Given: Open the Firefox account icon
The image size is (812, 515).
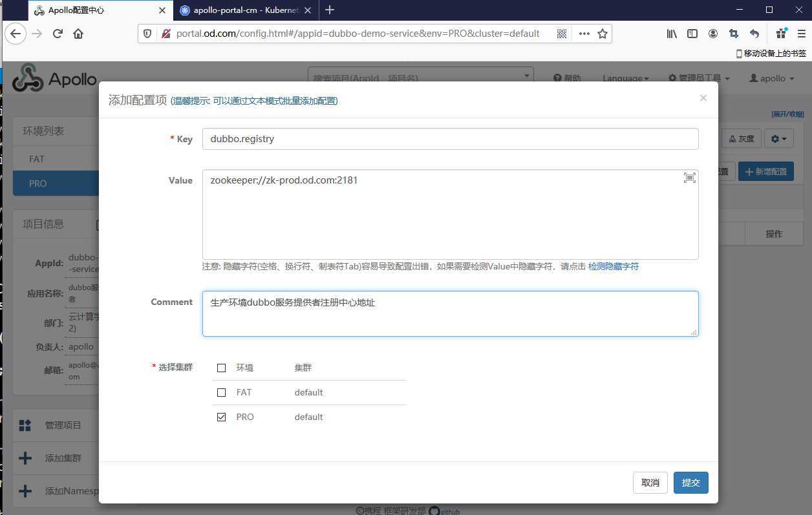Looking at the screenshot, I should [x=713, y=34].
